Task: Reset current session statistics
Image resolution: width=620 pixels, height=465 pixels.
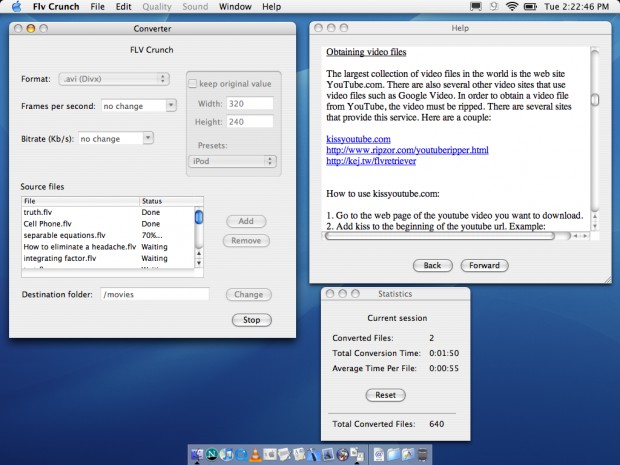Action: (386, 395)
